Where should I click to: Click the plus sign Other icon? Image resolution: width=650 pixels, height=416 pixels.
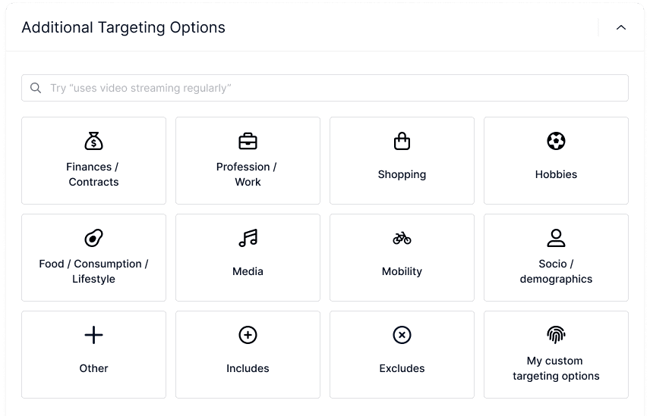tap(94, 335)
